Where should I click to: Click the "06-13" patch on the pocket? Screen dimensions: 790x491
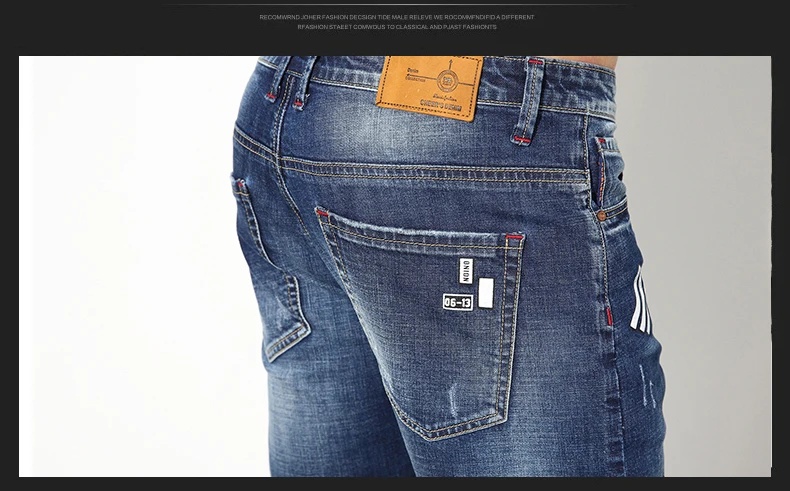point(458,302)
